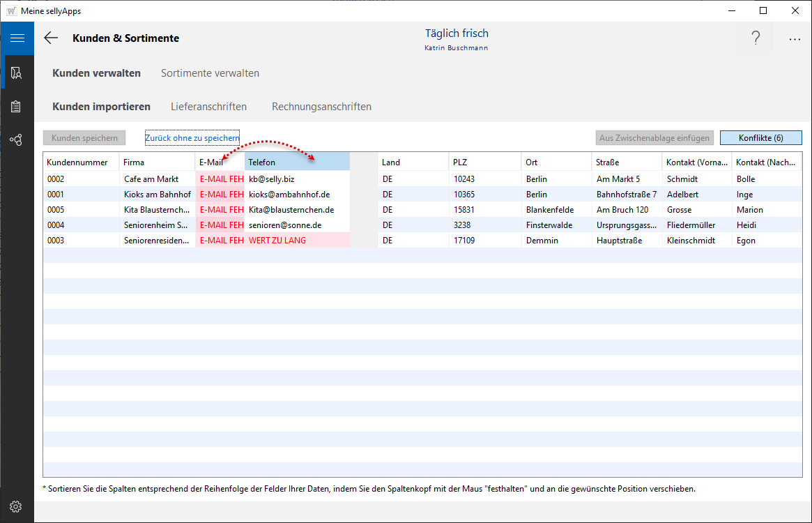
Task: Select the Kunden verwalten tab
Action: pyautogui.click(x=97, y=73)
